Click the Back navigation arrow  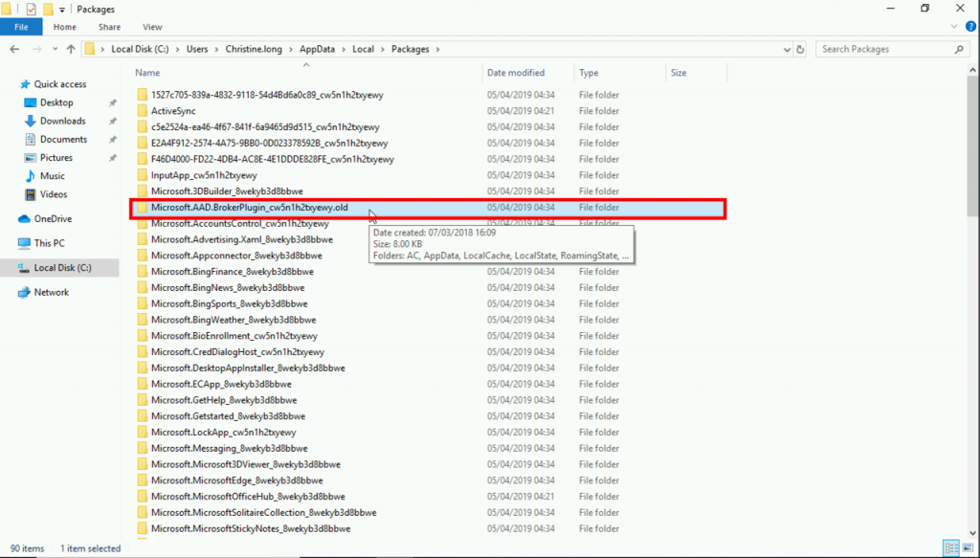pos(14,49)
